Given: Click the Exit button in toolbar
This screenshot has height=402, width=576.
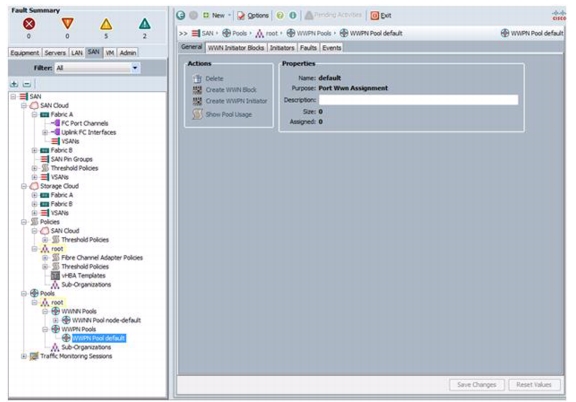Looking at the screenshot, I should pyautogui.click(x=381, y=15).
